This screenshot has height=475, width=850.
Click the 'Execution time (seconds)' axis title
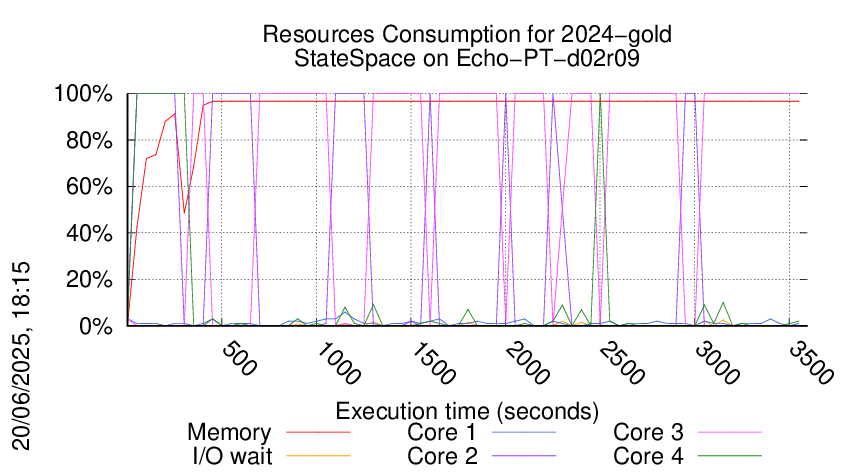click(x=467, y=412)
